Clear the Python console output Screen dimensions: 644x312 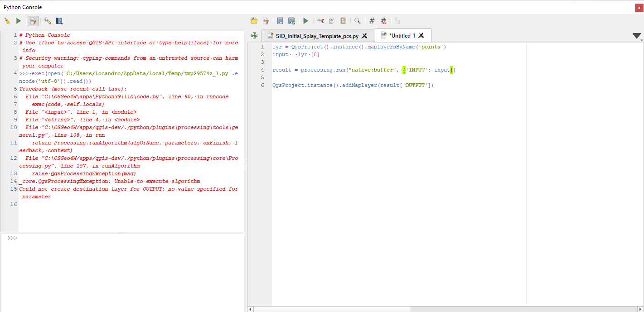[x=7, y=21]
